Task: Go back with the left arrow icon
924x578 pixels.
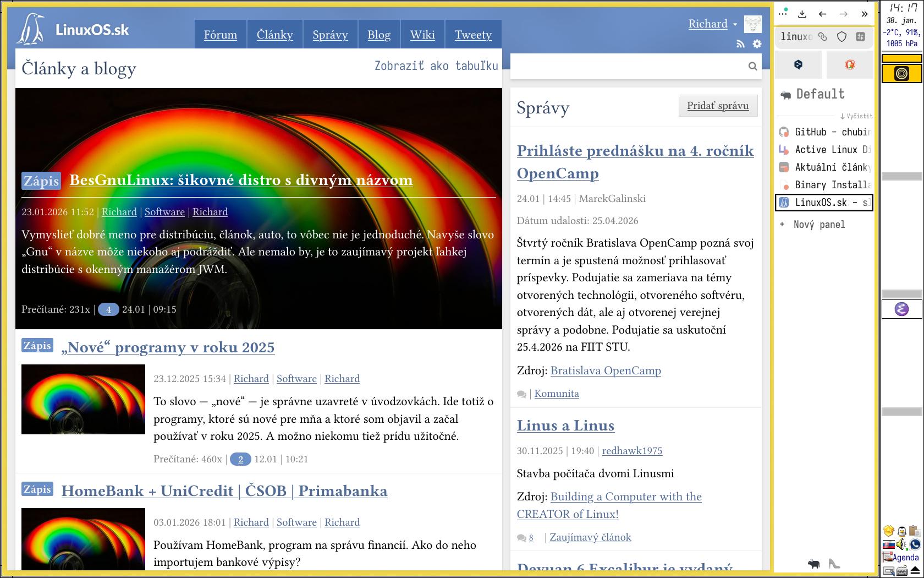Action: (822, 14)
